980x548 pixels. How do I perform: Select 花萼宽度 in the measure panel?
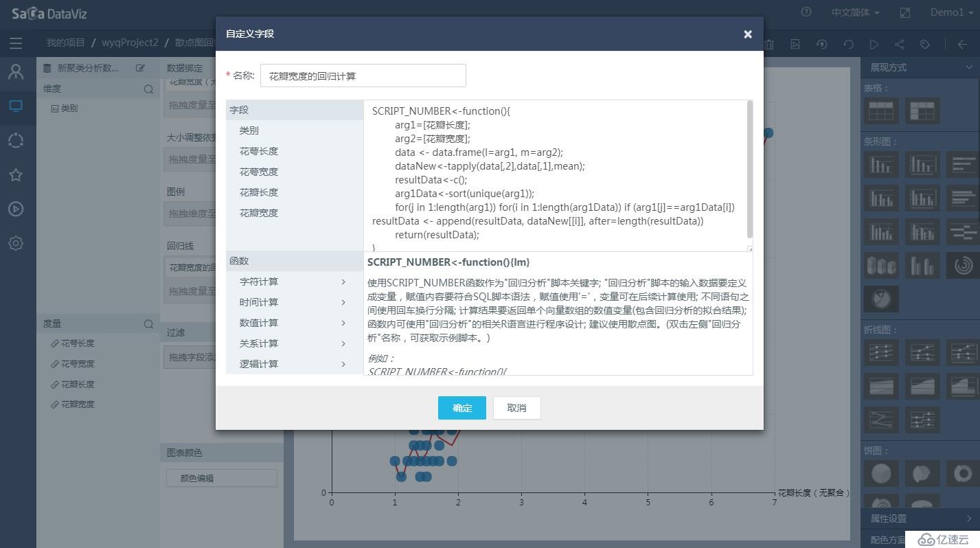pyautogui.click(x=78, y=364)
